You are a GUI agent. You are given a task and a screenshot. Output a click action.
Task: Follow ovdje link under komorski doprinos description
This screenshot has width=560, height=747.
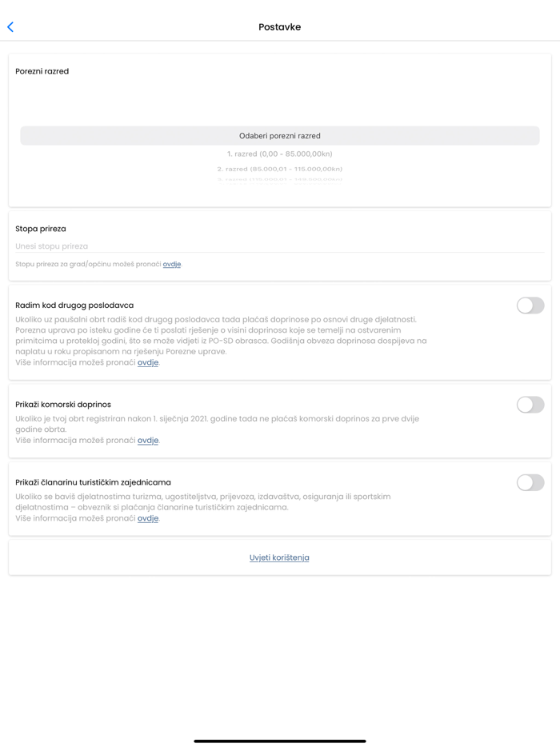pyautogui.click(x=147, y=441)
